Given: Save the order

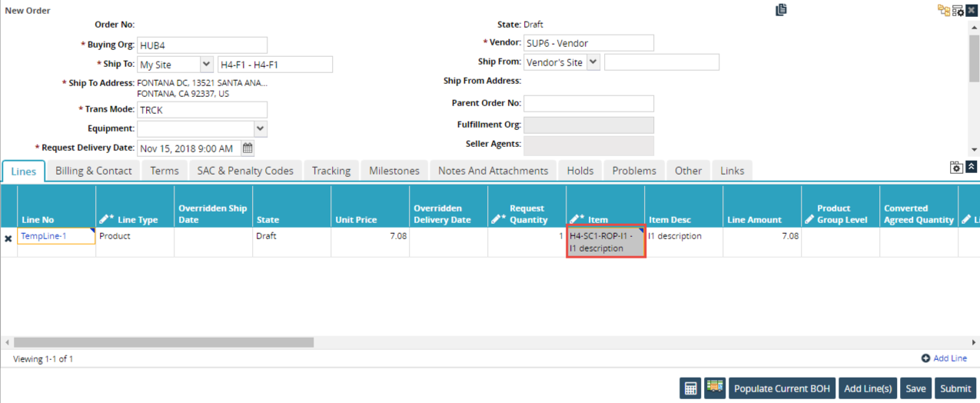Looking at the screenshot, I should point(915,388).
